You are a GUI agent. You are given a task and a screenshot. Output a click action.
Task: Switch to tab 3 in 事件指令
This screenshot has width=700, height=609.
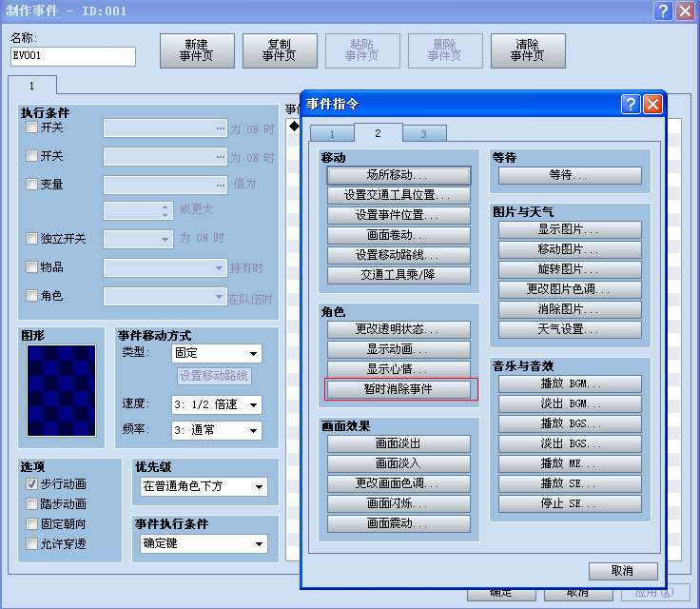tap(424, 133)
